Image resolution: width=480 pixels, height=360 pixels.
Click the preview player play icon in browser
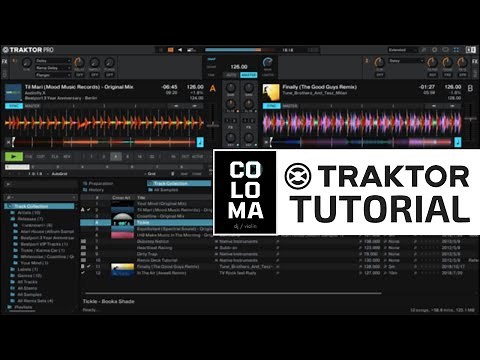pos(8,184)
